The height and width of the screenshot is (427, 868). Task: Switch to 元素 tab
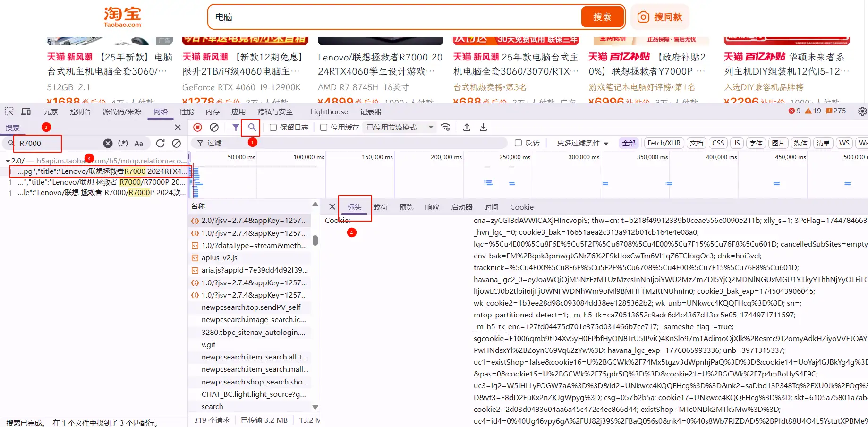(51, 111)
